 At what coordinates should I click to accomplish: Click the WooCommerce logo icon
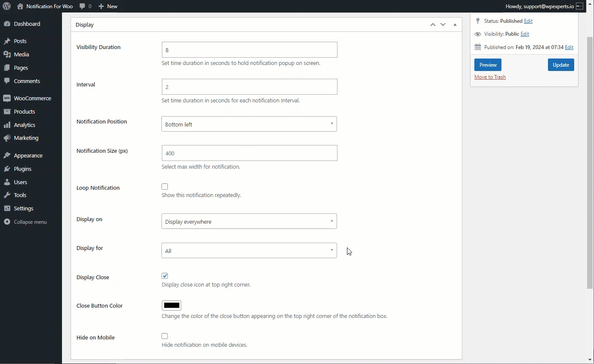(7, 98)
